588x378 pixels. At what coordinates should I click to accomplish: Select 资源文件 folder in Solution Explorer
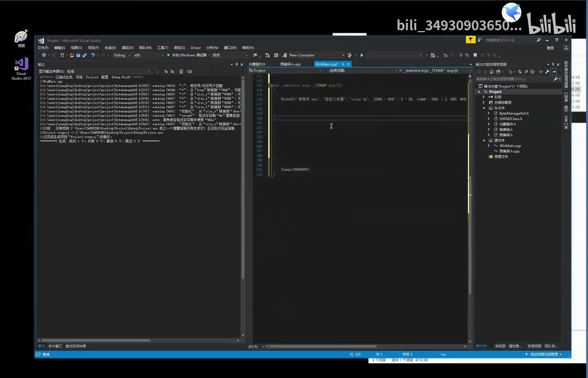click(x=501, y=156)
